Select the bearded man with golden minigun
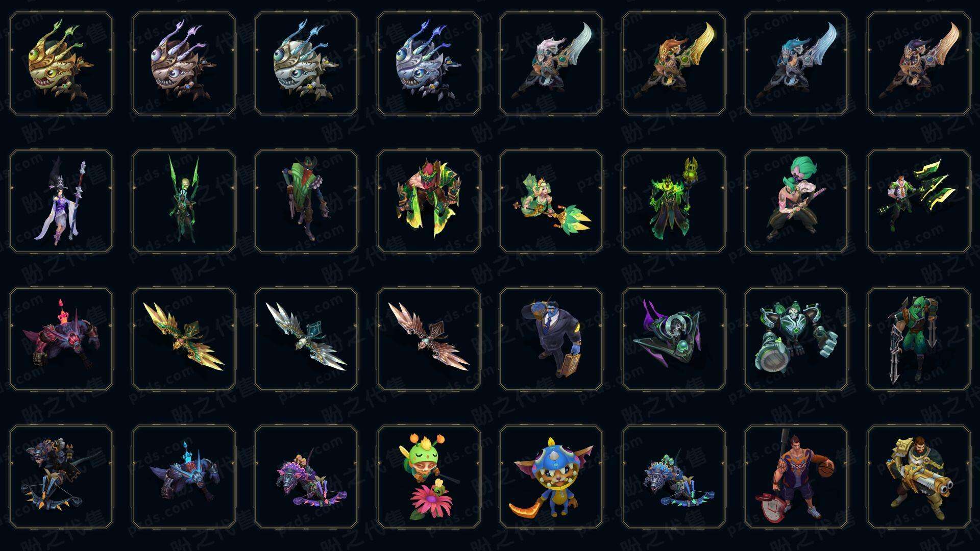Viewport: 980px width, 551px height. pyautogui.click(x=919, y=477)
